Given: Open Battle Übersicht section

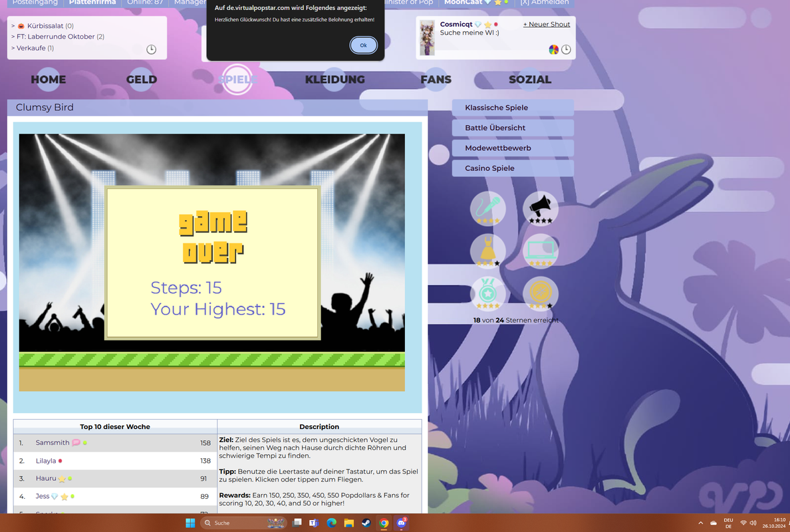Looking at the screenshot, I should tap(513, 128).
